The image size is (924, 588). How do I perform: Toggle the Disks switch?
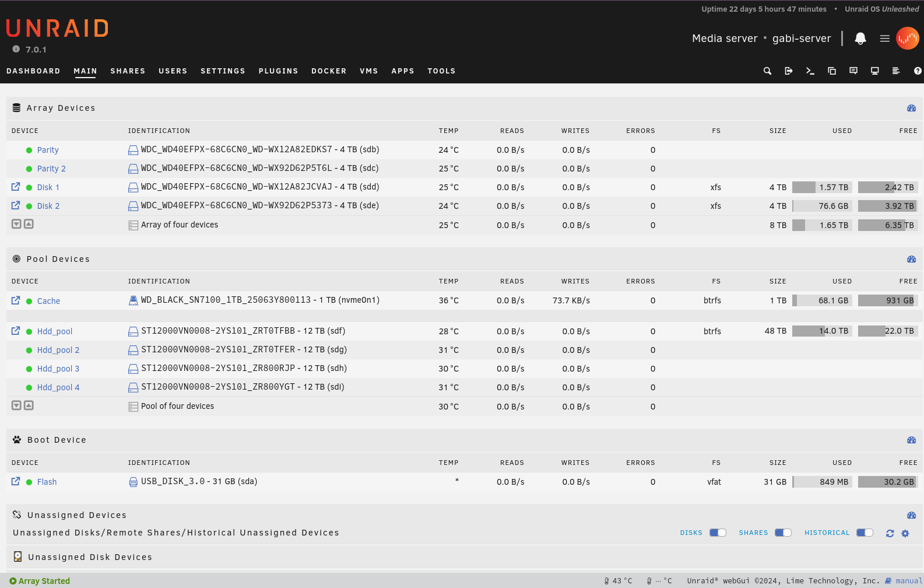click(718, 533)
